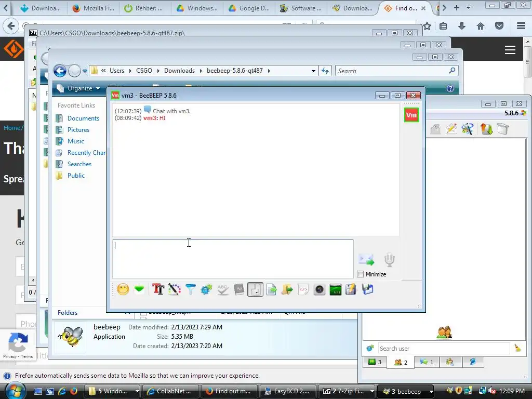
Task: Switch to the green tab labeled 3
Action: (x=375, y=362)
